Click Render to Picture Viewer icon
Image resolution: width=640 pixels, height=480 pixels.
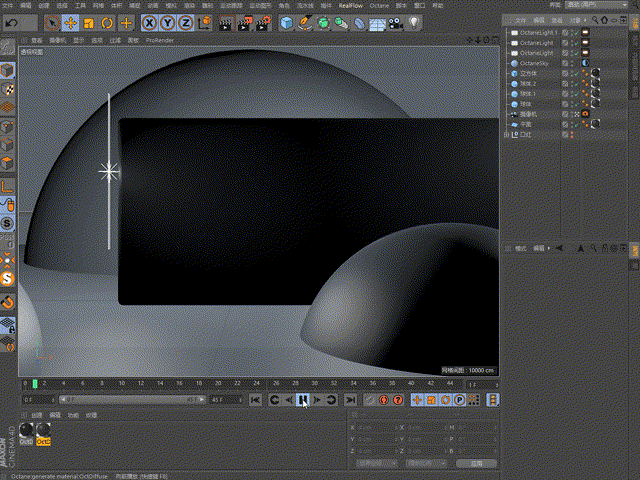pos(245,23)
